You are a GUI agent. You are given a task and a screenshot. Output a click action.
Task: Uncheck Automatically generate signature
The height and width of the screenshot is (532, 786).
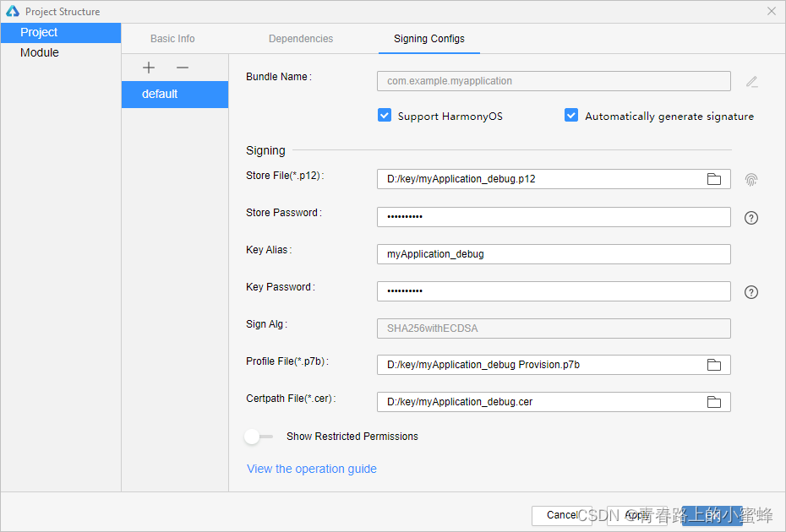tap(571, 116)
